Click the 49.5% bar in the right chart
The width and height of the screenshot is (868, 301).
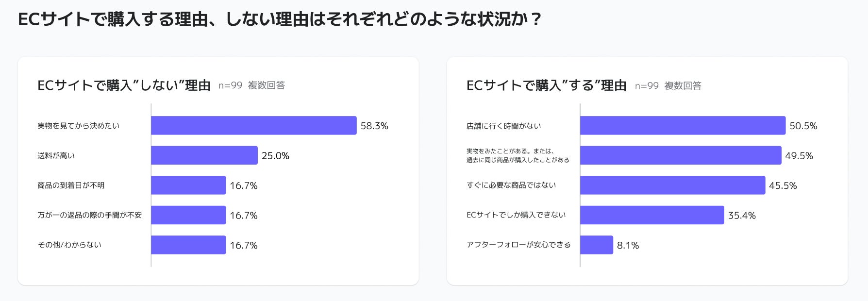681,155
